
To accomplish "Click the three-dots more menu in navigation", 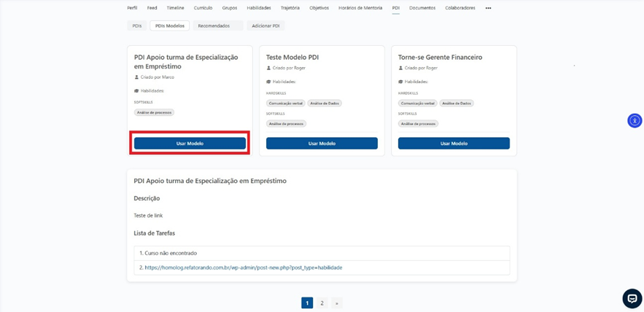I will coord(488,8).
